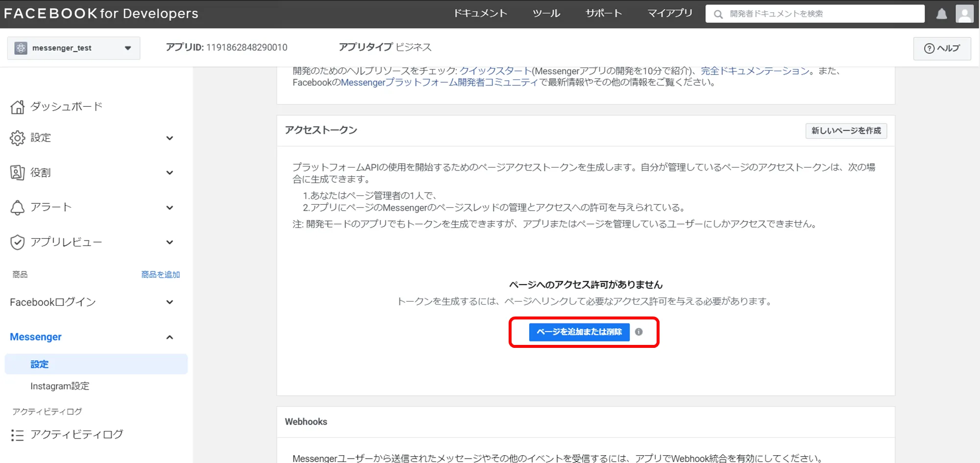
Task: Click the dashboard home icon
Action: tap(17, 107)
